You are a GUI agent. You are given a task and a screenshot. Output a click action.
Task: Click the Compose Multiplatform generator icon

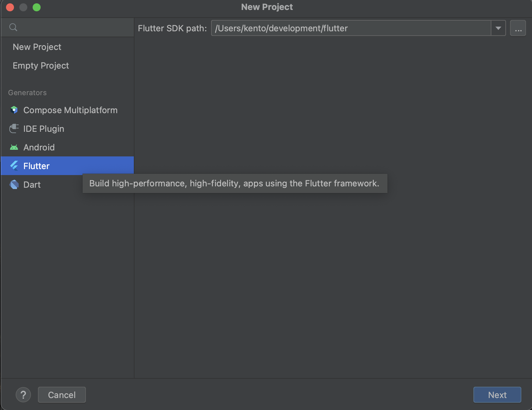[x=14, y=110]
